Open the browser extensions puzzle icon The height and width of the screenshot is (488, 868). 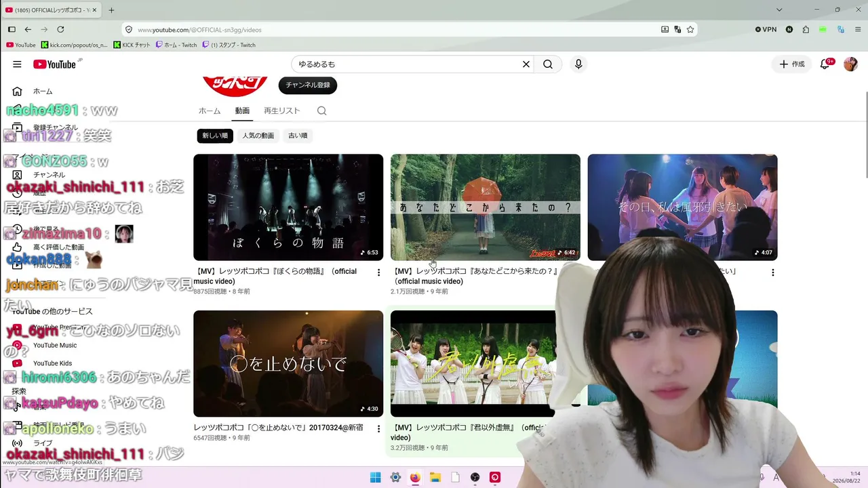tap(806, 30)
